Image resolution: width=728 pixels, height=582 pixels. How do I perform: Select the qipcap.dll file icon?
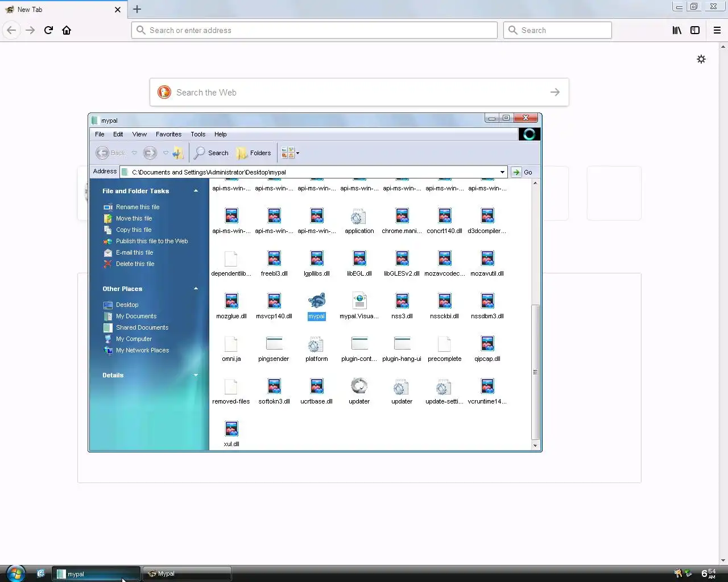[487, 343]
